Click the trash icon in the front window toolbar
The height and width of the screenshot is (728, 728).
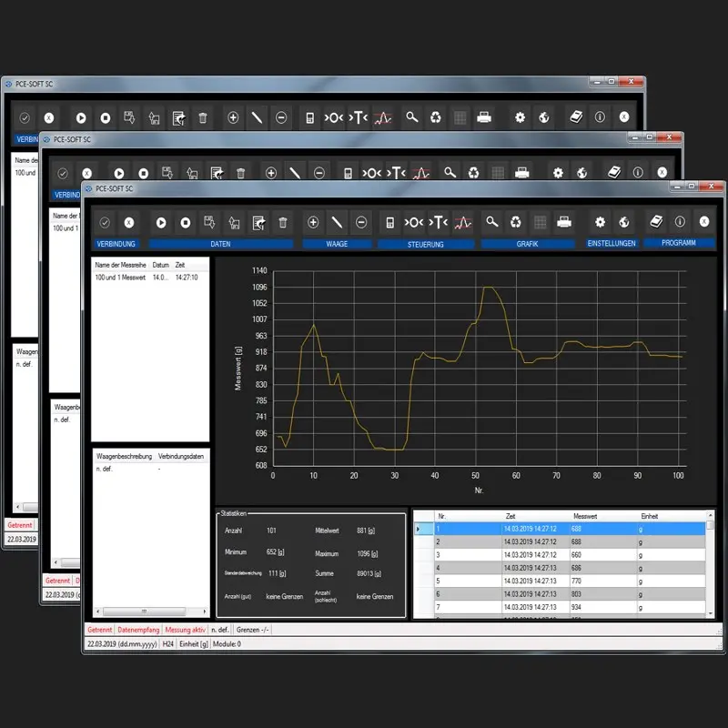(283, 222)
